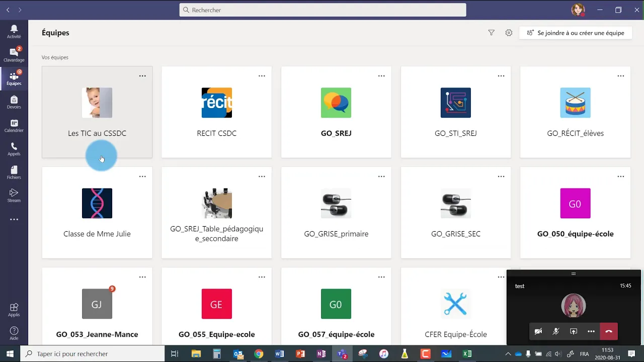Click Se joindre à ou créer une équipe
Image resolution: width=644 pixels, height=362 pixels.
575,33
